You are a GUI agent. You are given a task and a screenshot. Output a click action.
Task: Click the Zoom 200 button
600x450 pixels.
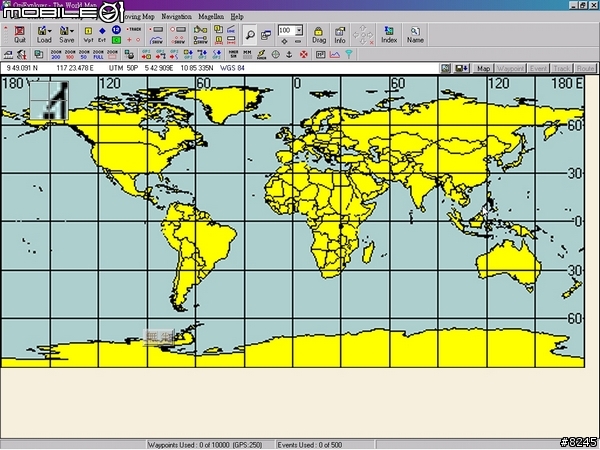click(x=56, y=54)
